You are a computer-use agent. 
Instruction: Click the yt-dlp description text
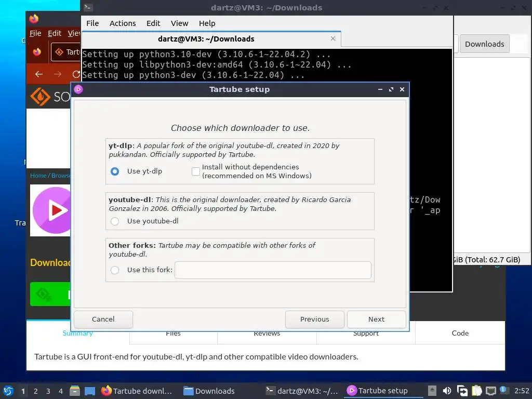[224, 150]
